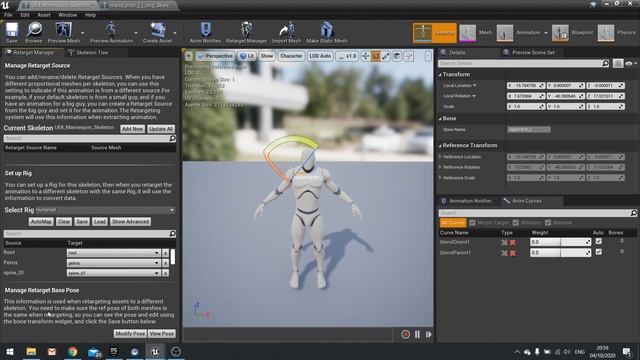Collapse the Transform section
This screenshot has width=640, height=360.
tap(440, 75)
